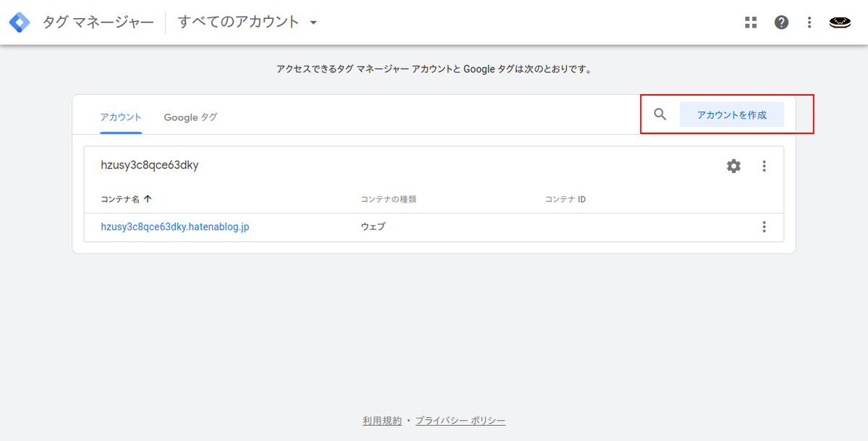Click the Tag Manager logo icon
This screenshot has width=868, height=441.
(x=20, y=22)
